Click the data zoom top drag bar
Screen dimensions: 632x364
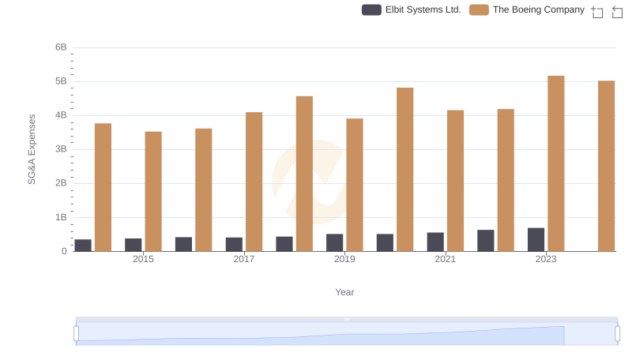click(x=347, y=319)
